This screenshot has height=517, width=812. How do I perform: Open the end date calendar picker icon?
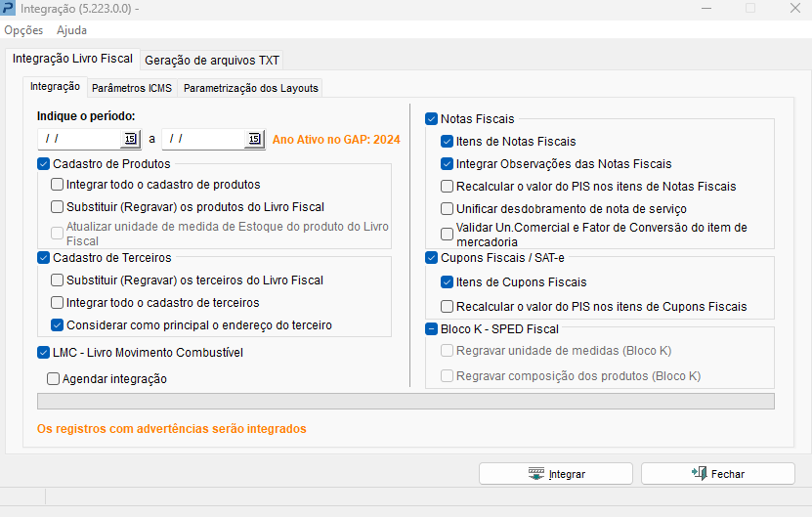(254, 140)
